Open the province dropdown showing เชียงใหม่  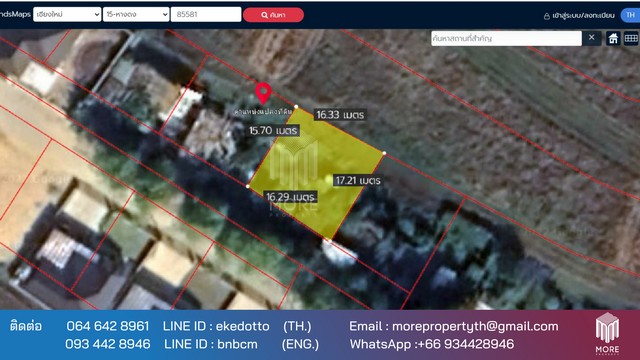(67, 14)
